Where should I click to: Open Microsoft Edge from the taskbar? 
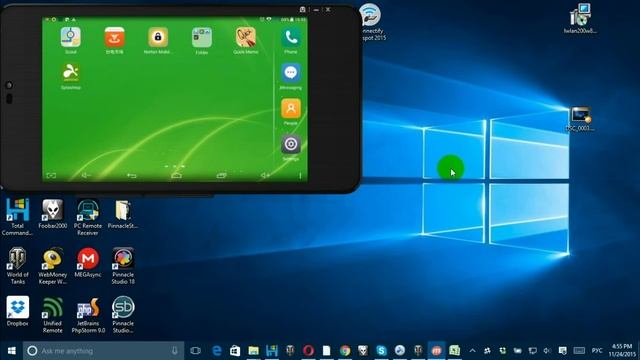click(x=217, y=351)
